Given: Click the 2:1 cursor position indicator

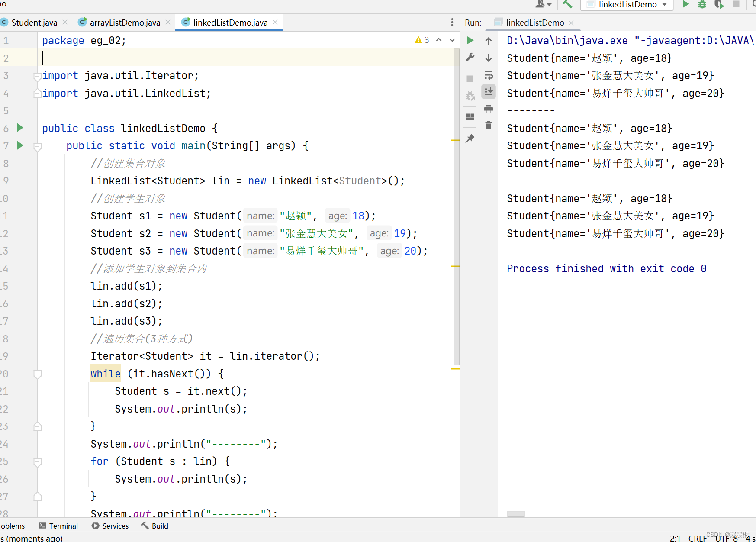Looking at the screenshot, I should tap(675, 538).
